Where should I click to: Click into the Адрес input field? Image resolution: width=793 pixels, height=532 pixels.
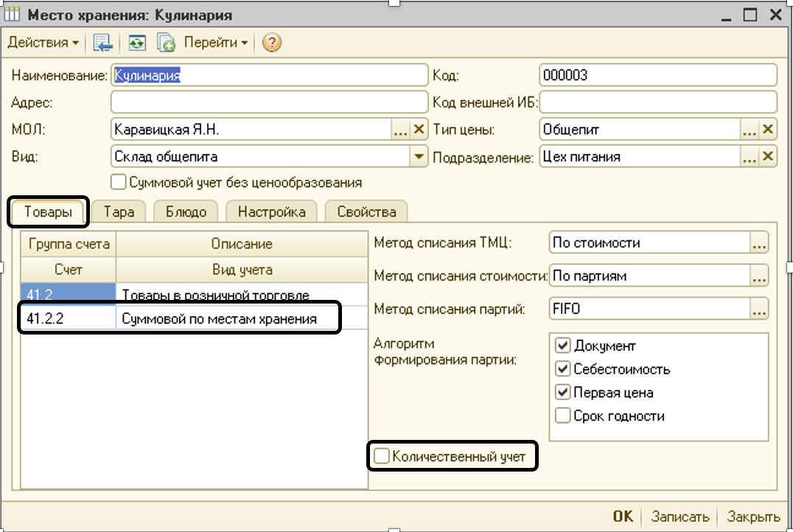click(x=269, y=102)
